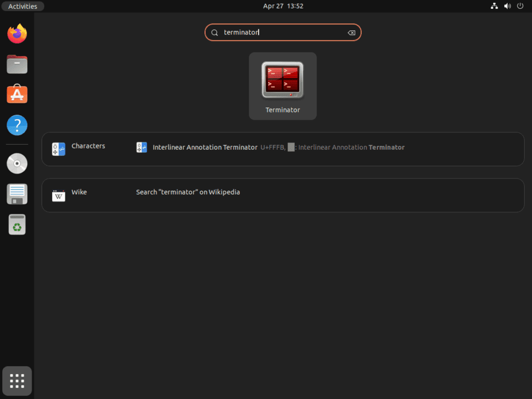Click the volume icon in the system tray

click(507, 6)
